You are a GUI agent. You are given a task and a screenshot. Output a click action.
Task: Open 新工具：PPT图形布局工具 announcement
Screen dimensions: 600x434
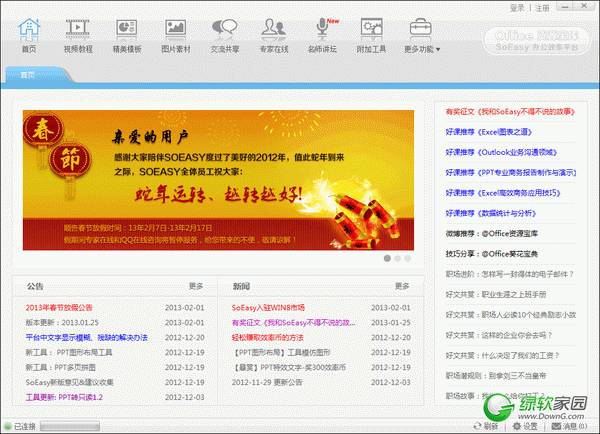point(69,352)
